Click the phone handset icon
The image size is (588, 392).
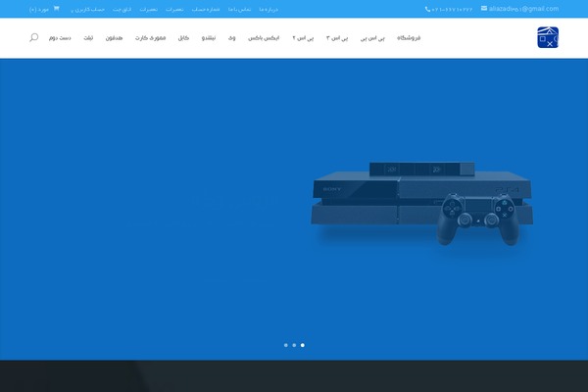tap(427, 10)
